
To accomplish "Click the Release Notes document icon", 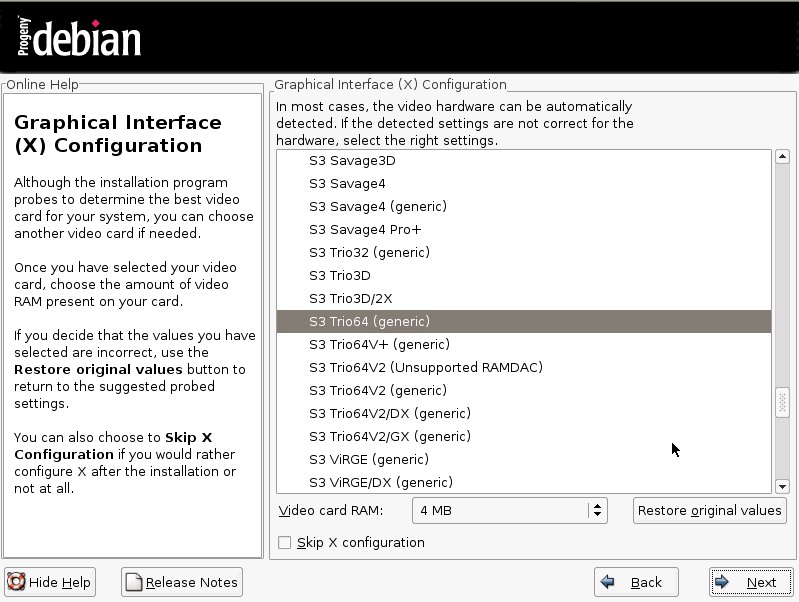I will (x=134, y=582).
